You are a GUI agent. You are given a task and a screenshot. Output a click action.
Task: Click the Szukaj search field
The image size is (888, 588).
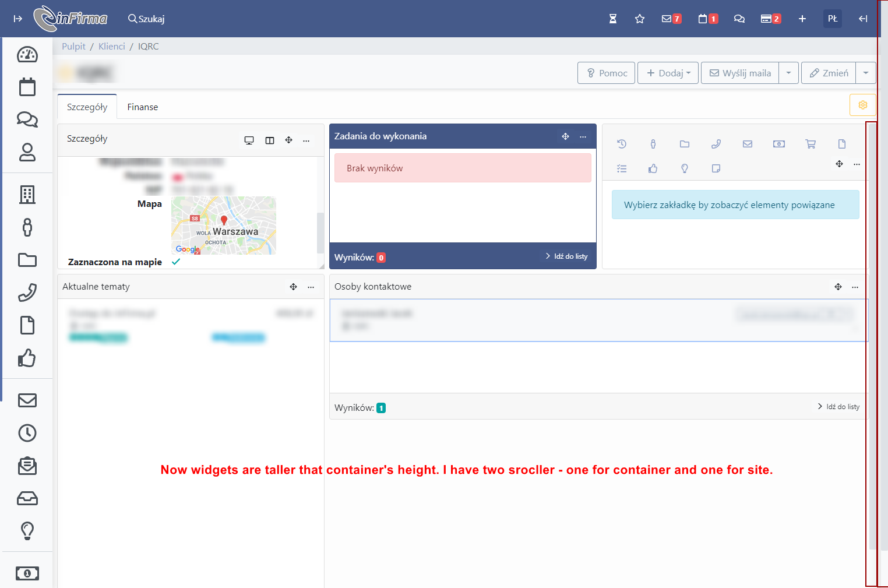tap(147, 19)
